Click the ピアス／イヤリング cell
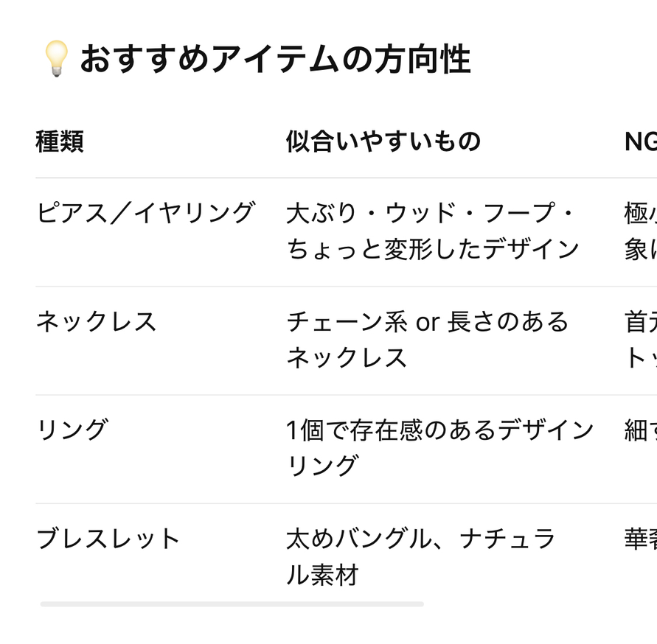657x644 pixels. point(145,213)
